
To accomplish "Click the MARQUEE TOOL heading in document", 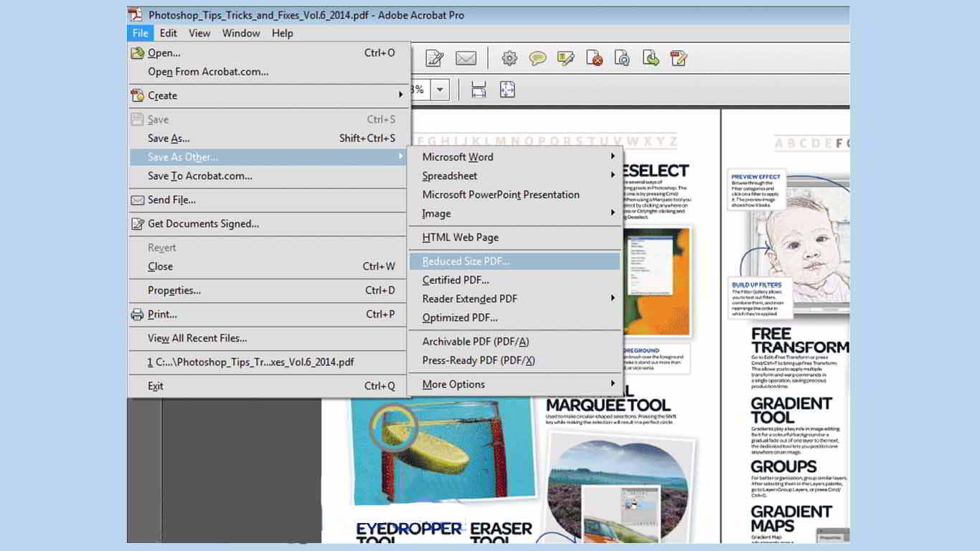I will coord(608,405).
